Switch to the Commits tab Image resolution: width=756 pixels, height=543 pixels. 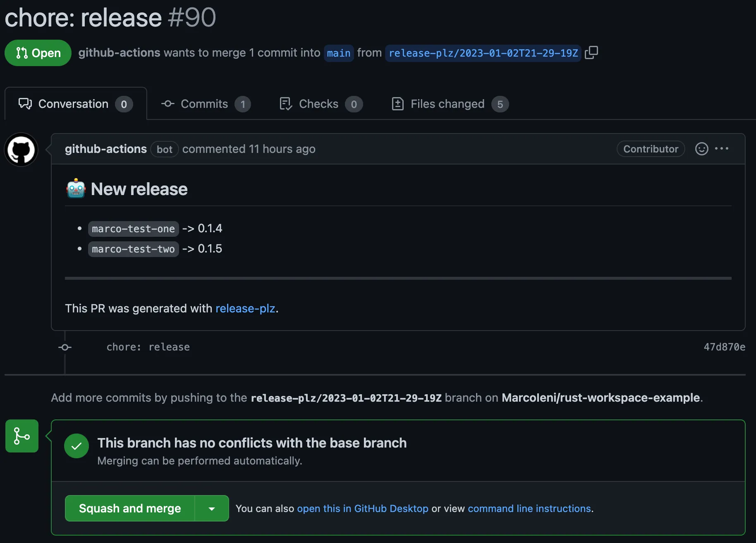tap(206, 104)
